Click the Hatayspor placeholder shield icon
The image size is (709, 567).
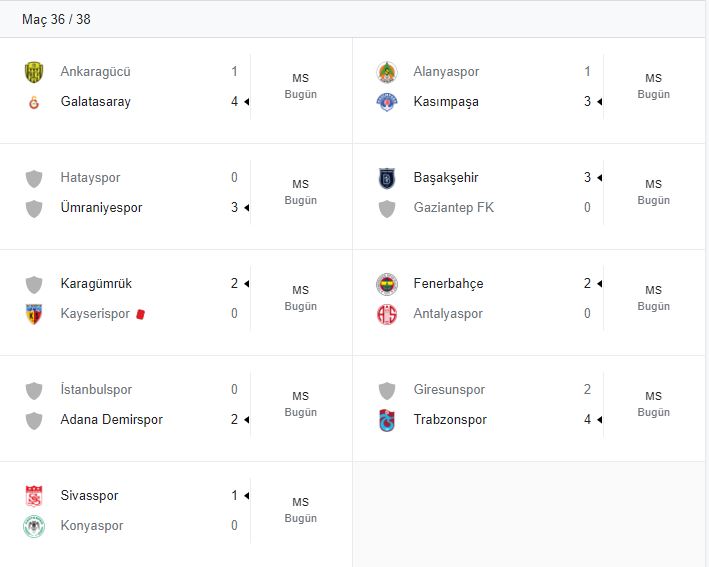click(34, 178)
